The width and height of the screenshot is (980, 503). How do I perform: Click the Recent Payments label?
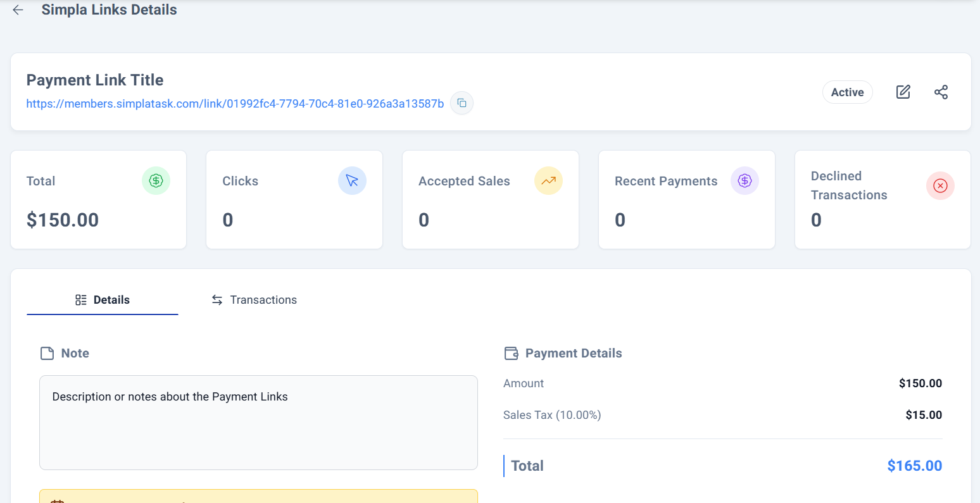(x=666, y=181)
